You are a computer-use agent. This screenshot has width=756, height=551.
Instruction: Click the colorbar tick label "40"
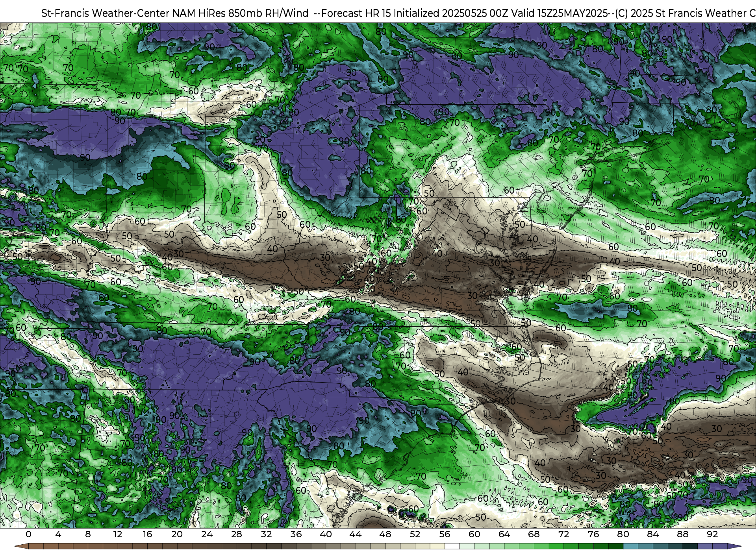[x=326, y=534]
